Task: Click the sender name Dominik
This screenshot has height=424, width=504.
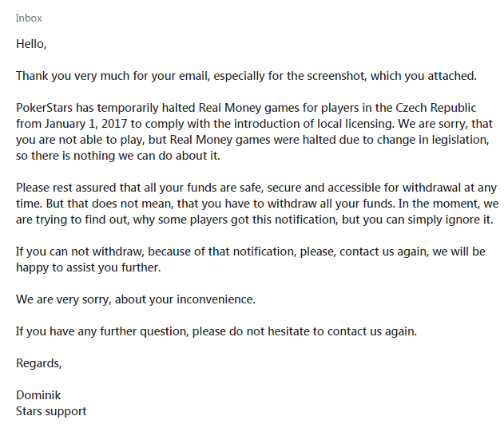Action: 38,395
